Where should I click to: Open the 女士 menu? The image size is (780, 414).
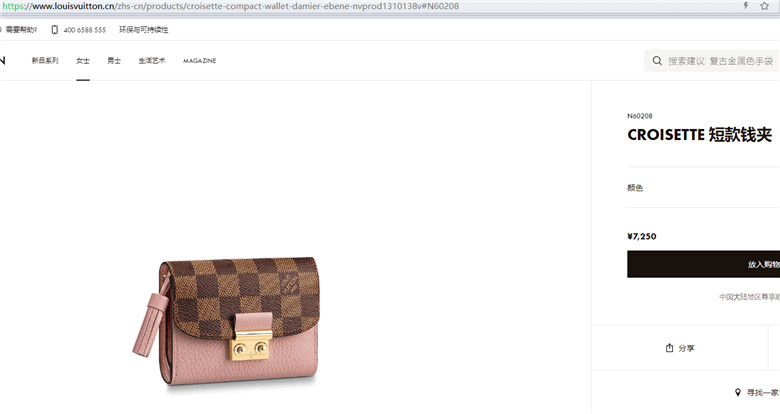pyautogui.click(x=83, y=61)
